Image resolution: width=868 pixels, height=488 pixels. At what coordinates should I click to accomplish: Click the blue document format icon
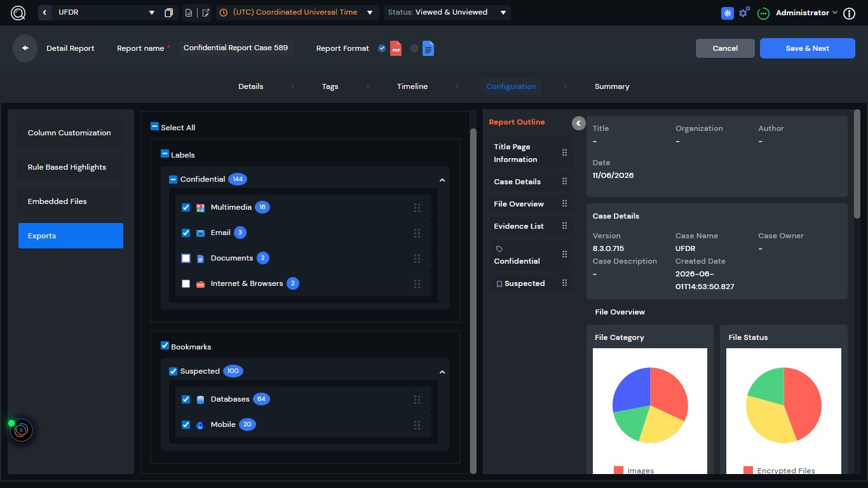428,48
